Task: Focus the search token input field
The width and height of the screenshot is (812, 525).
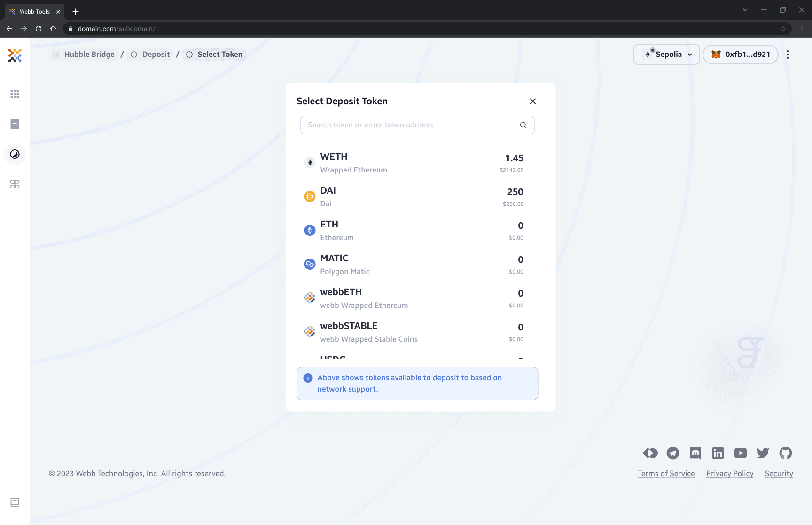Action: pyautogui.click(x=417, y=125)
